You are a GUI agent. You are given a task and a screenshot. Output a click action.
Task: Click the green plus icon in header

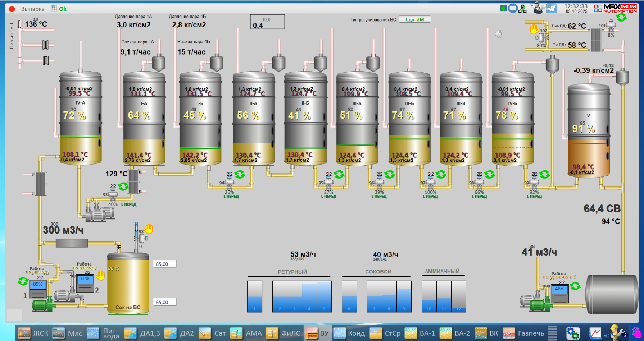tap(503, 8)
